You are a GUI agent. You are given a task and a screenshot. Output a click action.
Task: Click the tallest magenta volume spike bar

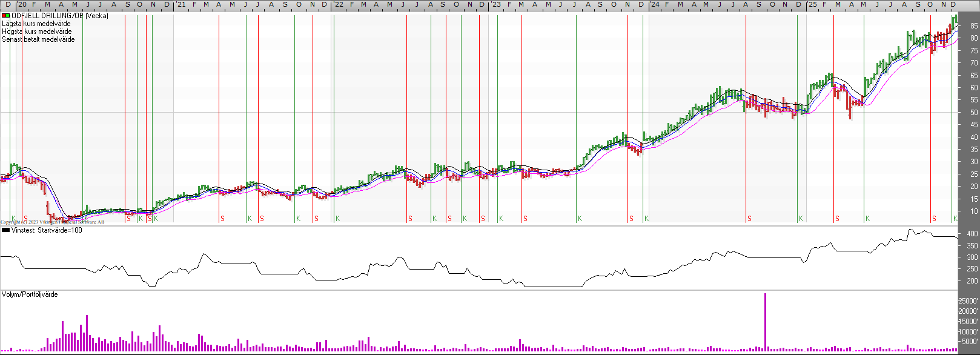(765, 321)
